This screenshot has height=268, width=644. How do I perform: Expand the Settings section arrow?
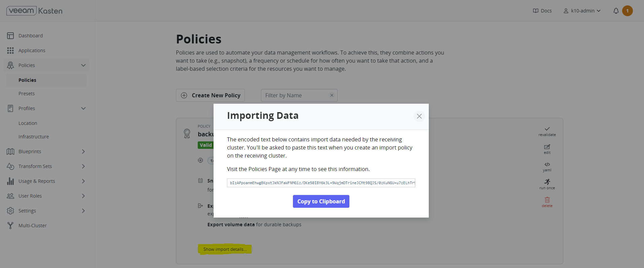click(x=83, y=211)
